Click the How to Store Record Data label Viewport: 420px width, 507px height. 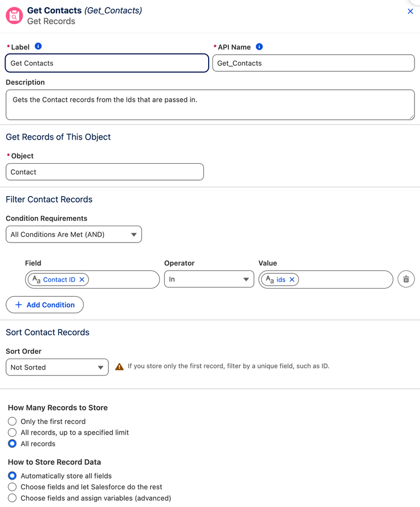pos(55,462)
